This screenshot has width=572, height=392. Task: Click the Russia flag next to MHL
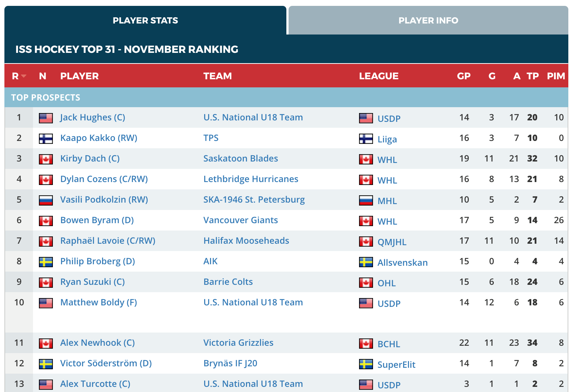[x=366, y=200]
